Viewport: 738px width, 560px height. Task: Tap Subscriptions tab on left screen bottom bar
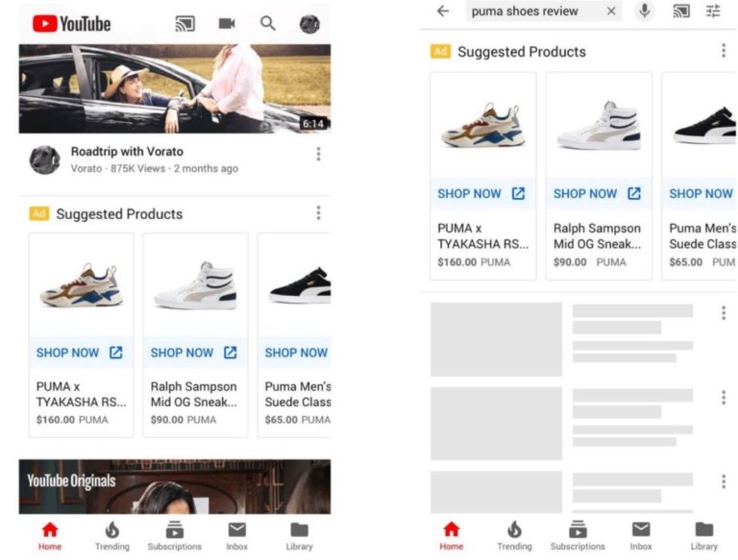coord(175,536)
